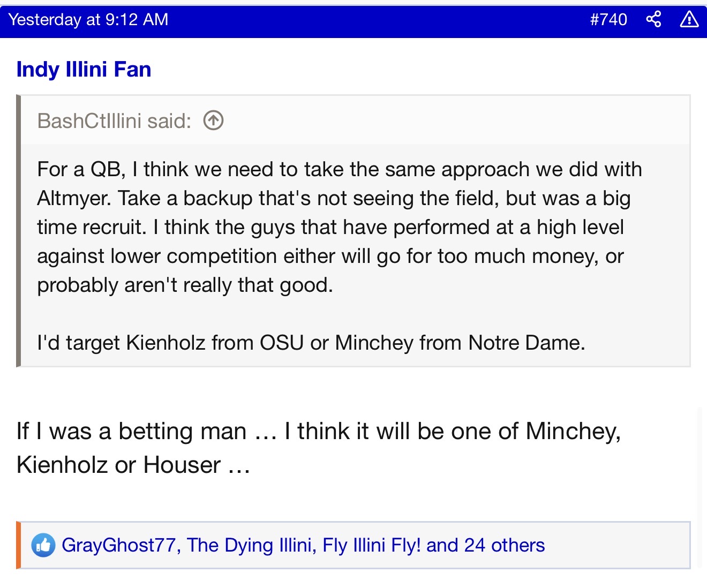
Task: Click the blue thumbs-up like icon
Action: [43, 545]
